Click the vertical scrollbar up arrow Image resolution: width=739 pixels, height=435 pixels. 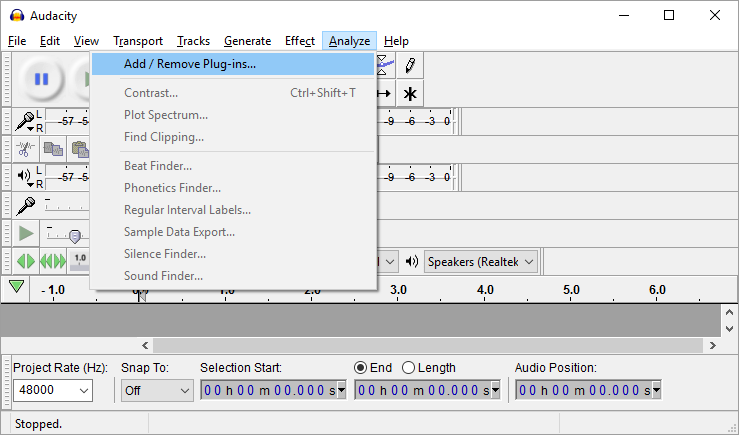pyautogui.click(x=729, y=312)
